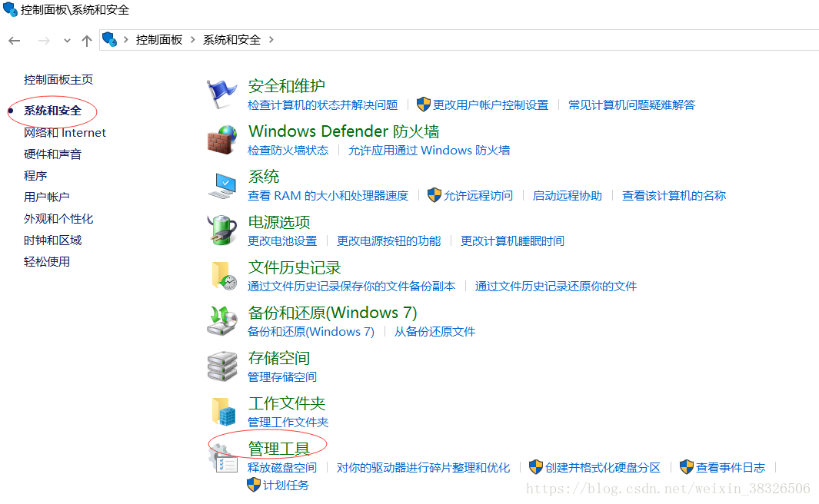The width and height of the screenshot is (819, 504).
Task: Click 常见计算机问题疑难解答 link
Action: pos(631,104)
